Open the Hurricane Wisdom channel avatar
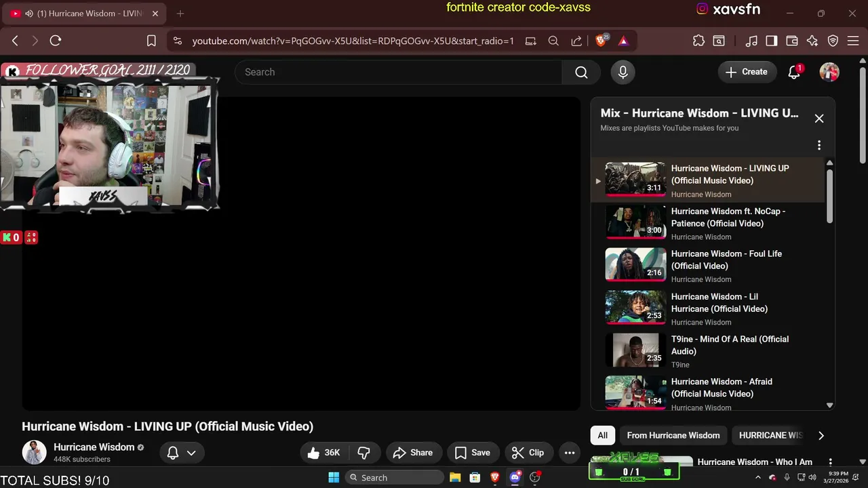 click(34, 452)
